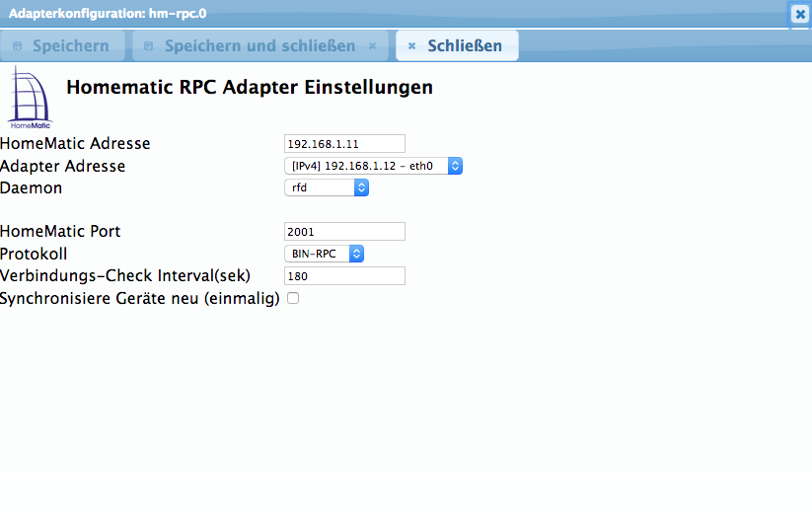Click the Adapter Adresse dropdown arrow stepper
Image resolution: width=812 pixels, height=518 pixels.
pos(455,166)
